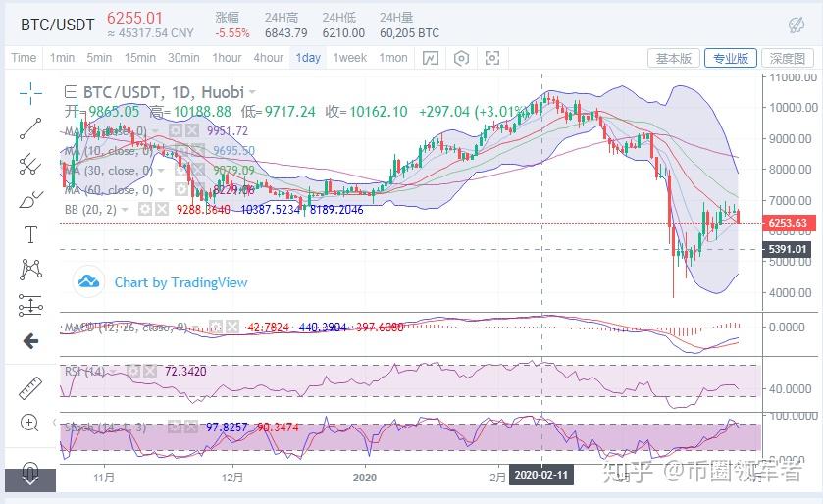823x504 pixels.
Task: Remove the MA (5) indicator
Action: point(192,130)
